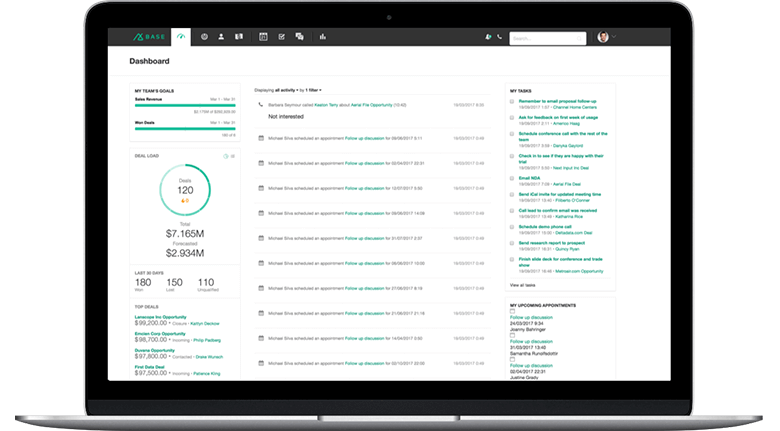Open Follow up discussion for 09/06/2017 5:11
This screenshot has width=780, height=431.
click(x=364, y=138)
